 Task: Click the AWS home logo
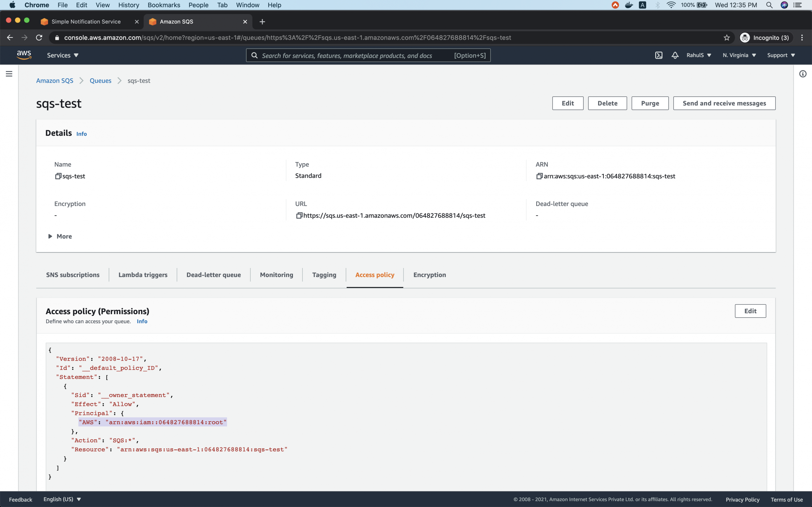pyautogui.click(x=24, y=55)
